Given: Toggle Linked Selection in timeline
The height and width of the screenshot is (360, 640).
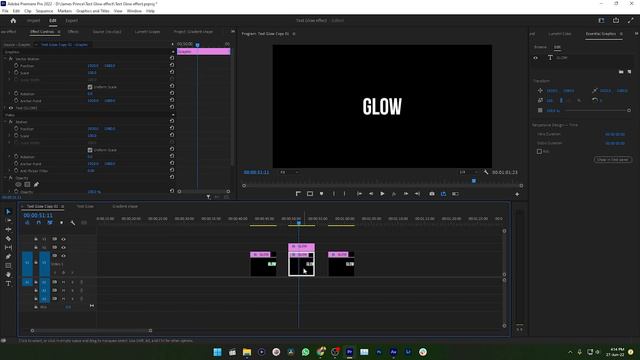Looking at the screenshot, I should 50,222.
